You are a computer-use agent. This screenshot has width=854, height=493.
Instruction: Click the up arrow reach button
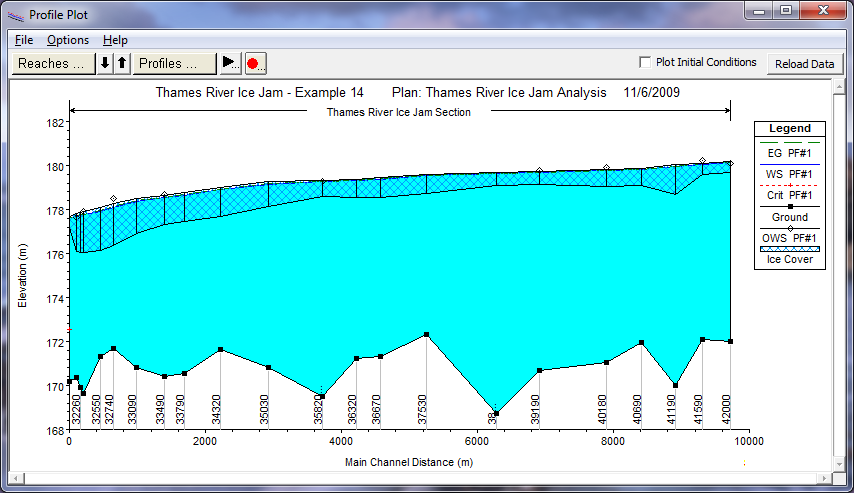122,63
